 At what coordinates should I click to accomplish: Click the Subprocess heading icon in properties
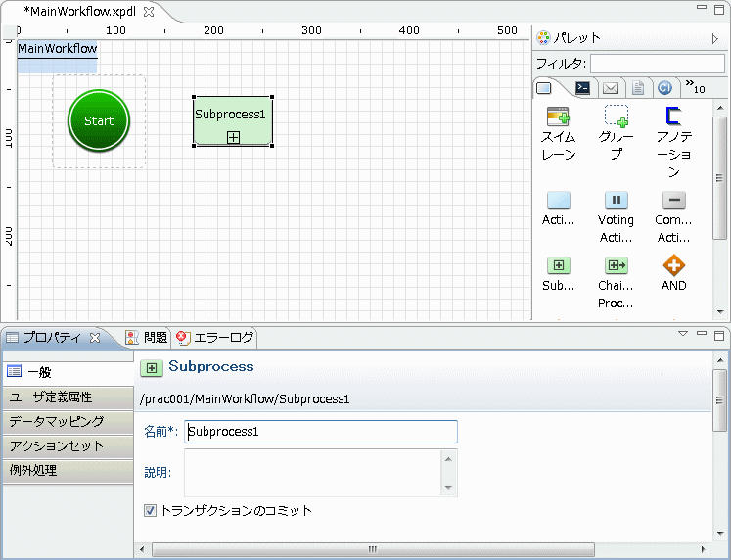(152, 368)
